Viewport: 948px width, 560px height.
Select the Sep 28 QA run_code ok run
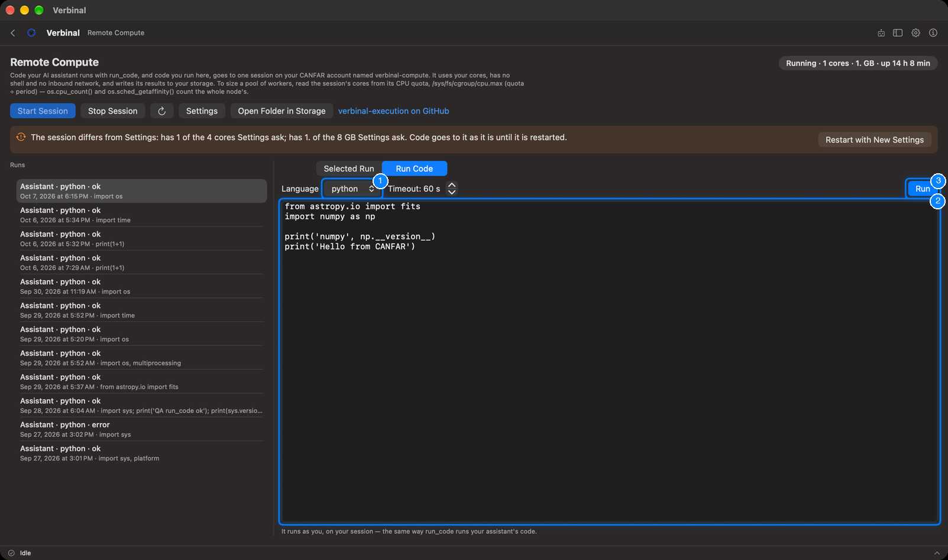(141, 406)
